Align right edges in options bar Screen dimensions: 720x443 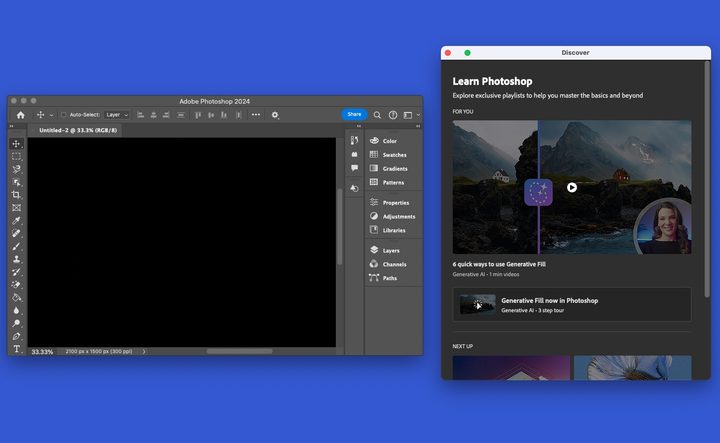click(x=166, y=115)
